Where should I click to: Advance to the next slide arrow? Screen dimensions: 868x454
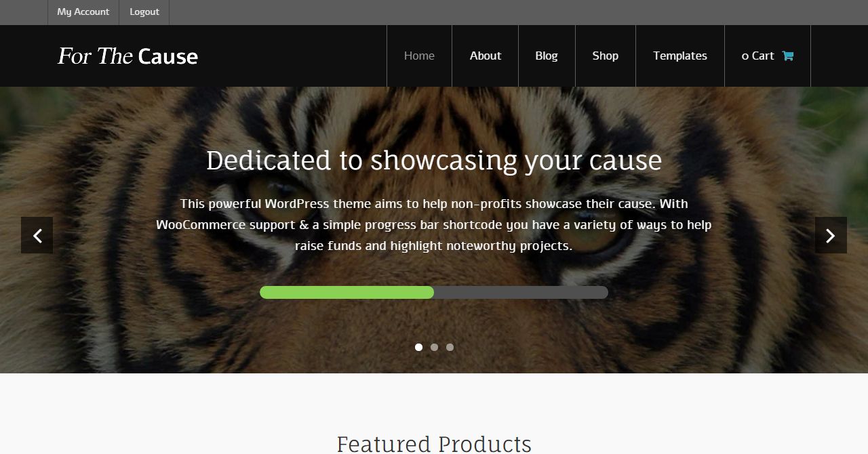click(831, 235)
